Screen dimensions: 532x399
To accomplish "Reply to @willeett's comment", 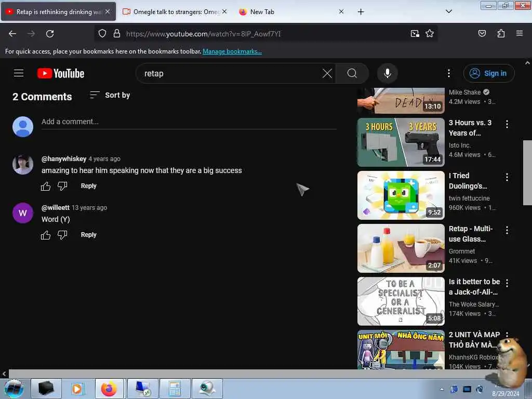I will (88, 235).
